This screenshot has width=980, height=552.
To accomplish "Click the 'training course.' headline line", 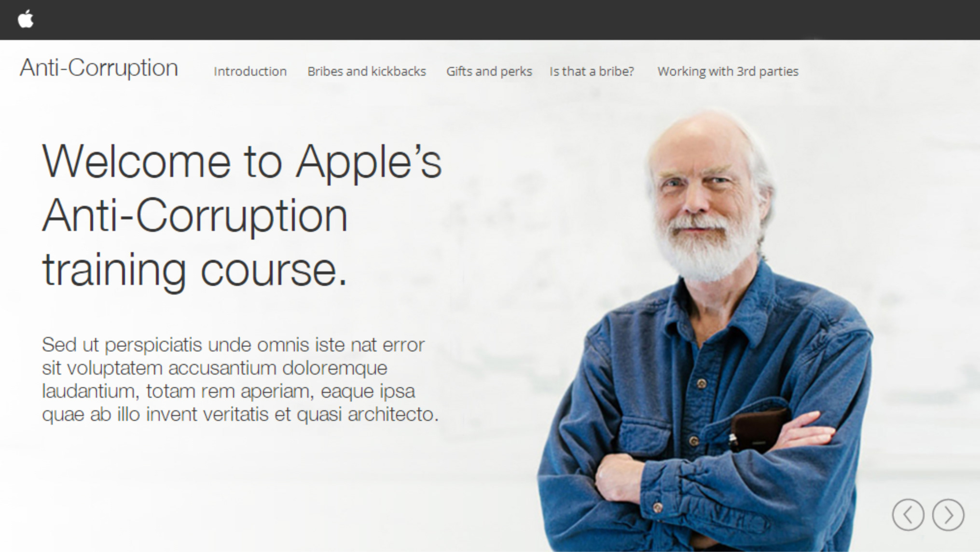I will [x=194, y=270].
